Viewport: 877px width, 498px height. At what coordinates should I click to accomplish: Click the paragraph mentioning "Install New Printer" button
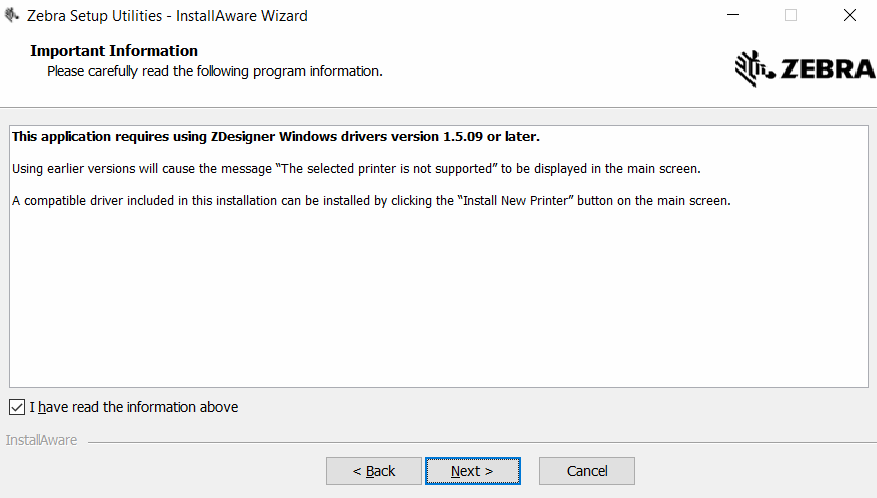pos(371,200)
